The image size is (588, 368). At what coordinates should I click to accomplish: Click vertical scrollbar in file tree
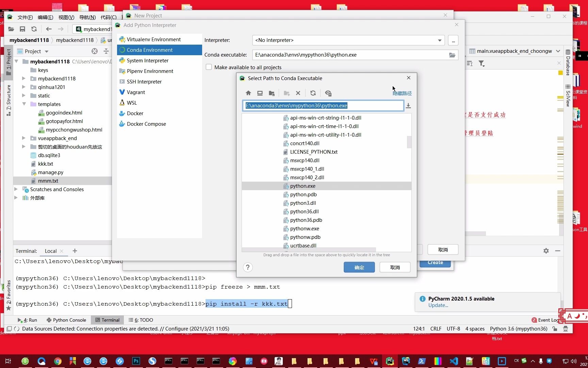click(409, 142)
